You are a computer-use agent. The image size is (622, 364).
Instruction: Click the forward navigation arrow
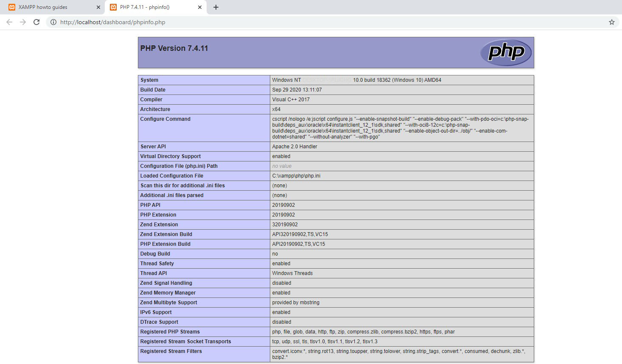(22, 22)
